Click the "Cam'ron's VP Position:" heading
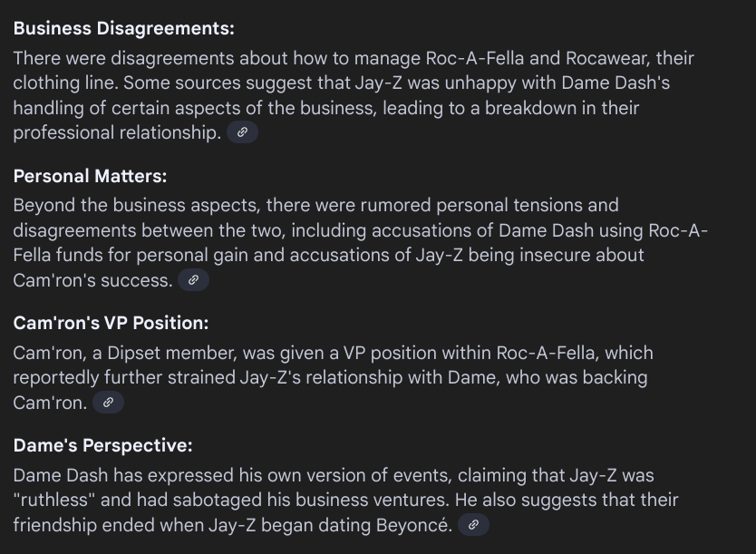This screenshot has height=554, width=756. coord(111,323)
